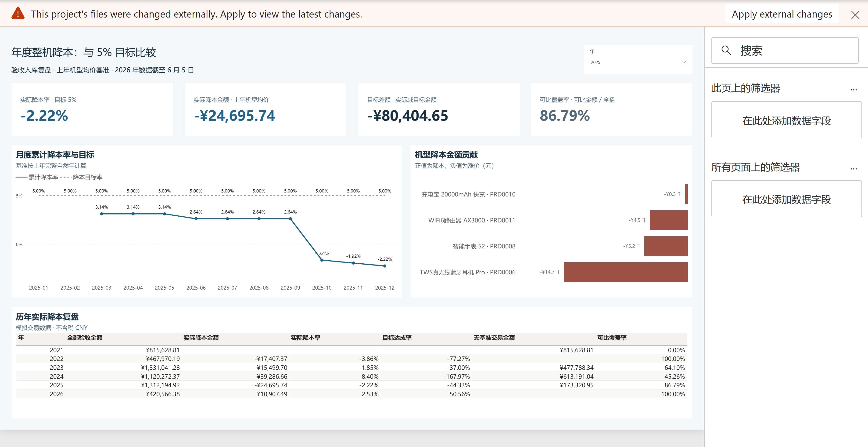Viewport: 868px width, 447px height.
Task: Sort table by 目标达成率 column header
Action: click(397, 338)
